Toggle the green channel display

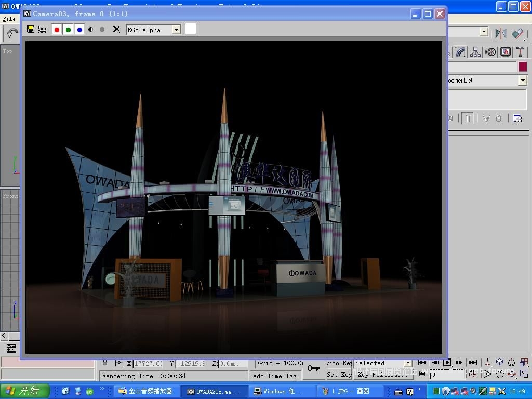pyautogui.click(x=68, y=30)
